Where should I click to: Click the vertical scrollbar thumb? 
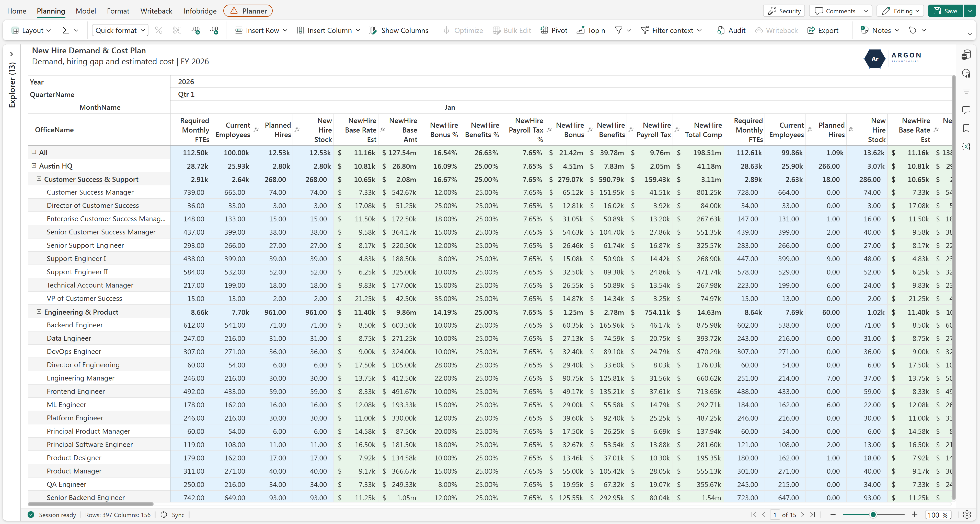point(953,287)
